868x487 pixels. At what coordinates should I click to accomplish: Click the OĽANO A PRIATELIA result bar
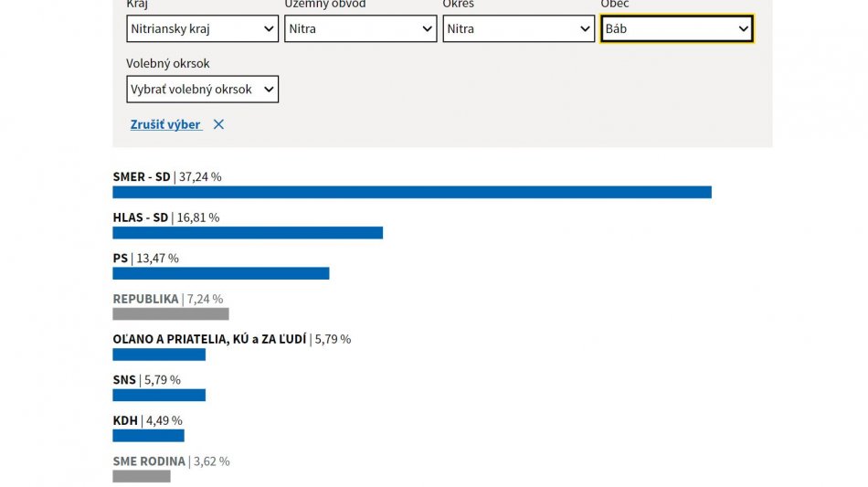159,355
